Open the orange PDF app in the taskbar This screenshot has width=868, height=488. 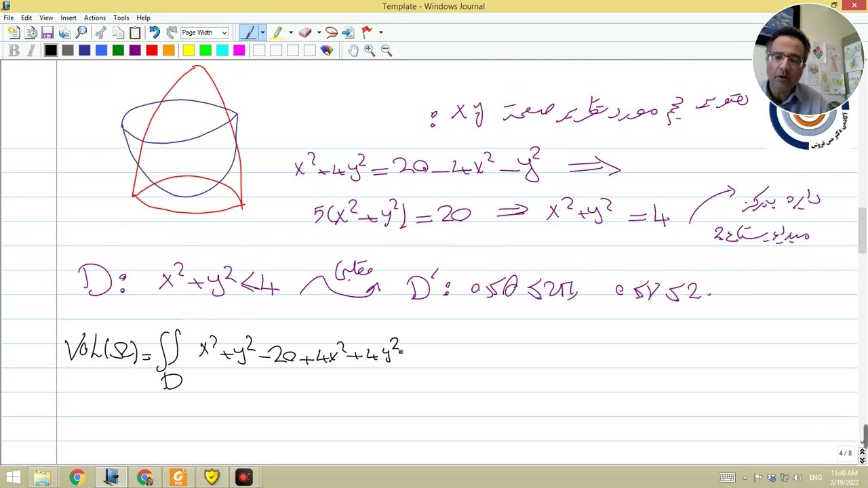[178, 478]
